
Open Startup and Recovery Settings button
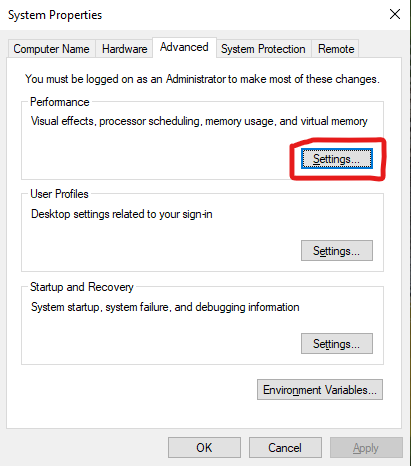click(337, 343)
